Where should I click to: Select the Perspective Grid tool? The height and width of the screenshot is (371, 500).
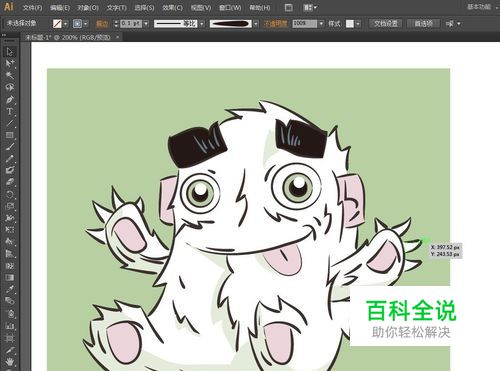point(9,254)
